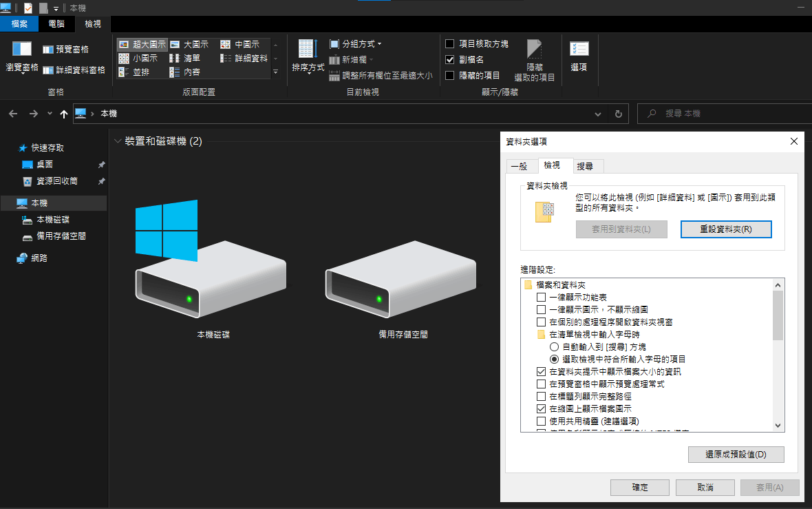Select 桌面 in the sidebar
812x509 pixels.
[x=38, y=165]
